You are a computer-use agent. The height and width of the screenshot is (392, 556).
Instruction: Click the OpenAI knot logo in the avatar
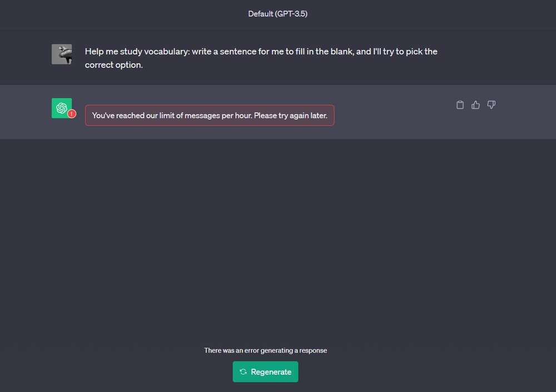pos(61,107)
